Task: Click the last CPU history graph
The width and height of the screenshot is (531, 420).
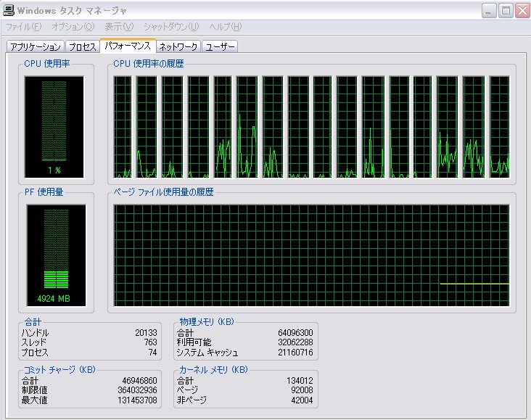Action: pos(500,127)
